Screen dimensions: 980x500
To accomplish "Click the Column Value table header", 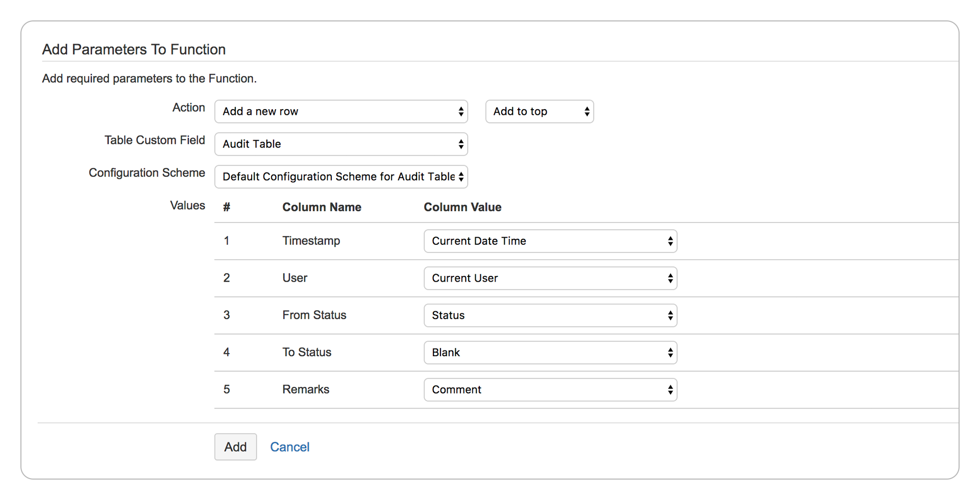I will [x=462, y=207].
